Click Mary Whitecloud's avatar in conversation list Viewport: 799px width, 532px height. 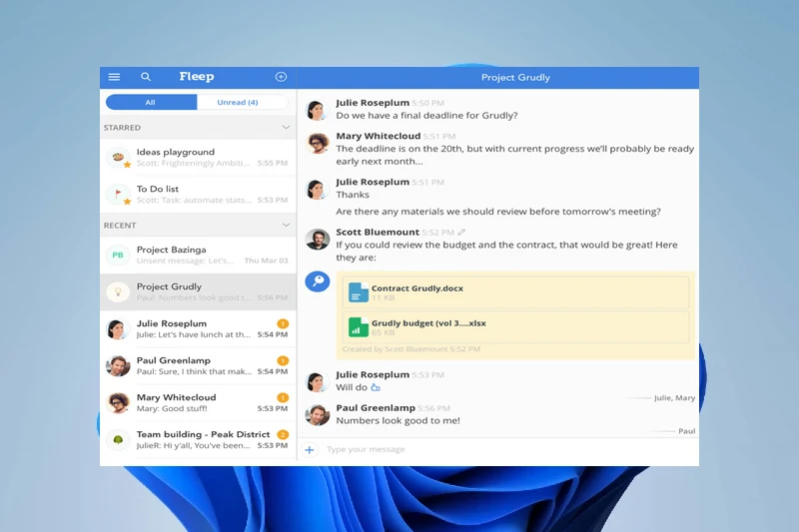point(118,402)
